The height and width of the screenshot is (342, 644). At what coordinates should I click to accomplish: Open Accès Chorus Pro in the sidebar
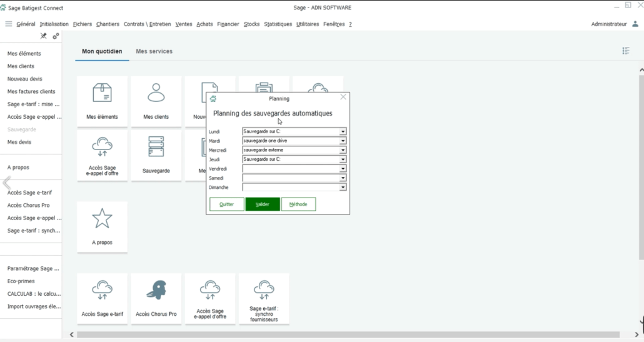click(x=28, y=205)
